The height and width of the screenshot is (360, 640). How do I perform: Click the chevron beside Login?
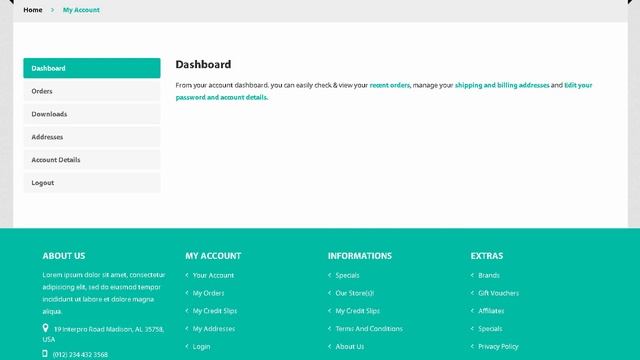(187, 347)
